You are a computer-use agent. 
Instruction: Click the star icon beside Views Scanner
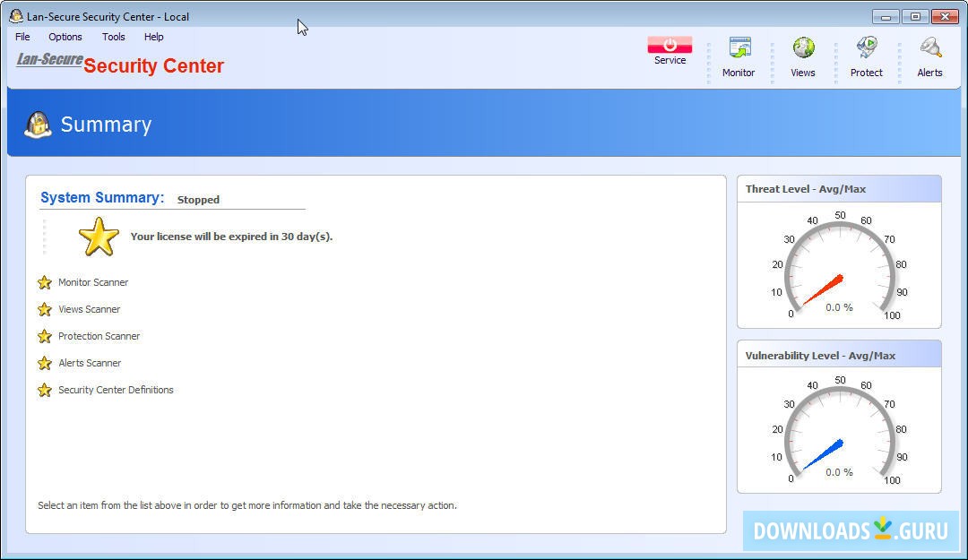(45, 309)
